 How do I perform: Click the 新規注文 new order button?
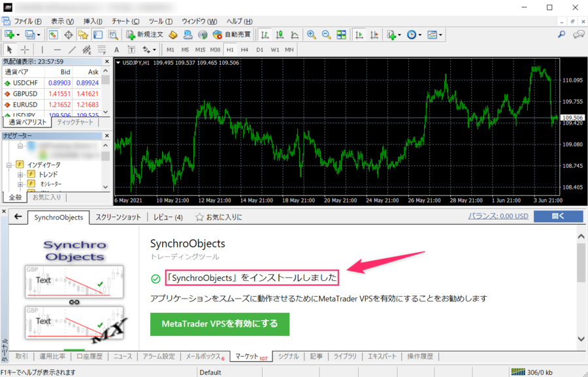pyautogui.click(x=145, y=35)
